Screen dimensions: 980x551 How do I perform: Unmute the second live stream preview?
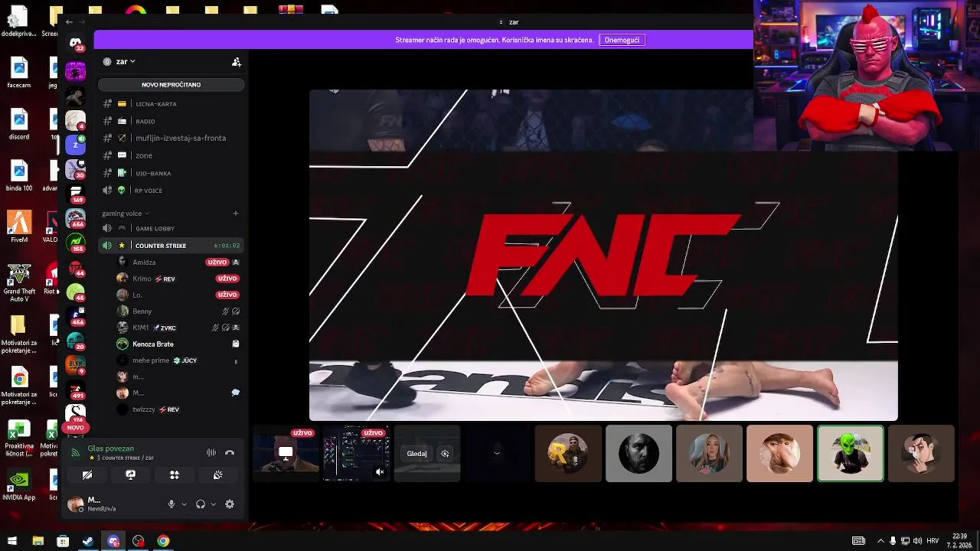(379, 472)
